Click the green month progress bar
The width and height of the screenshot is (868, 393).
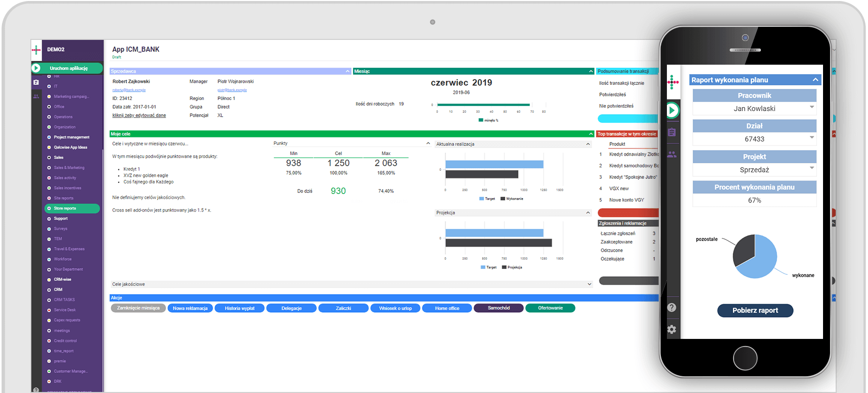tap(483, 105)
